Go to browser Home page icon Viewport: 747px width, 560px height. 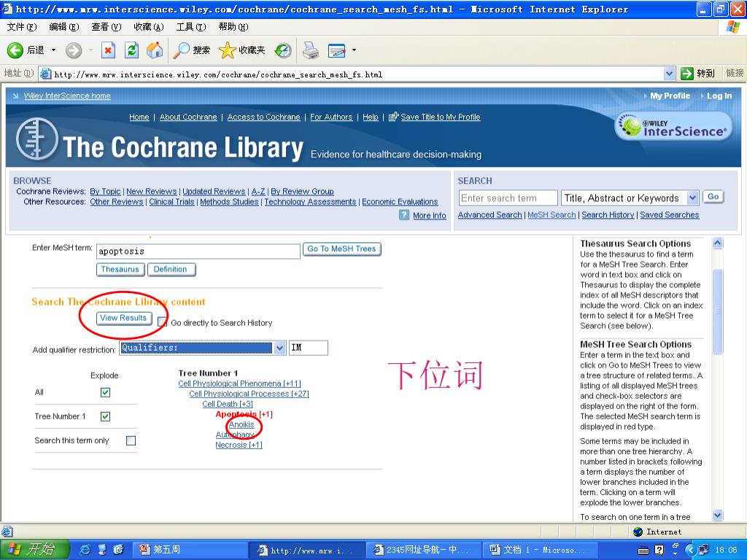click(155, 50)
